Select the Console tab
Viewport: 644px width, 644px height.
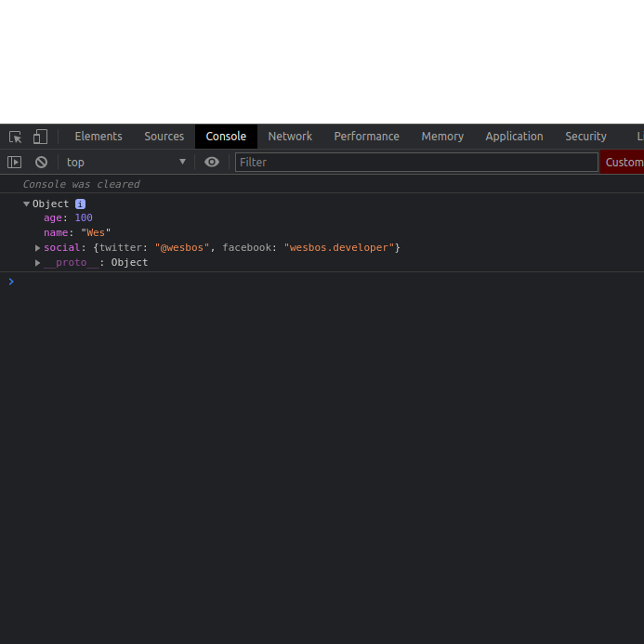(x=226, y=137)
